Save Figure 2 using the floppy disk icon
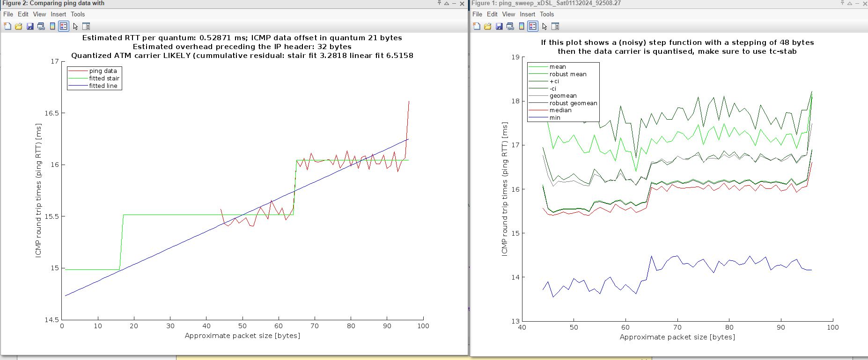Image resolution: width=868 pixels, height=360 pixels. [30, 26]
